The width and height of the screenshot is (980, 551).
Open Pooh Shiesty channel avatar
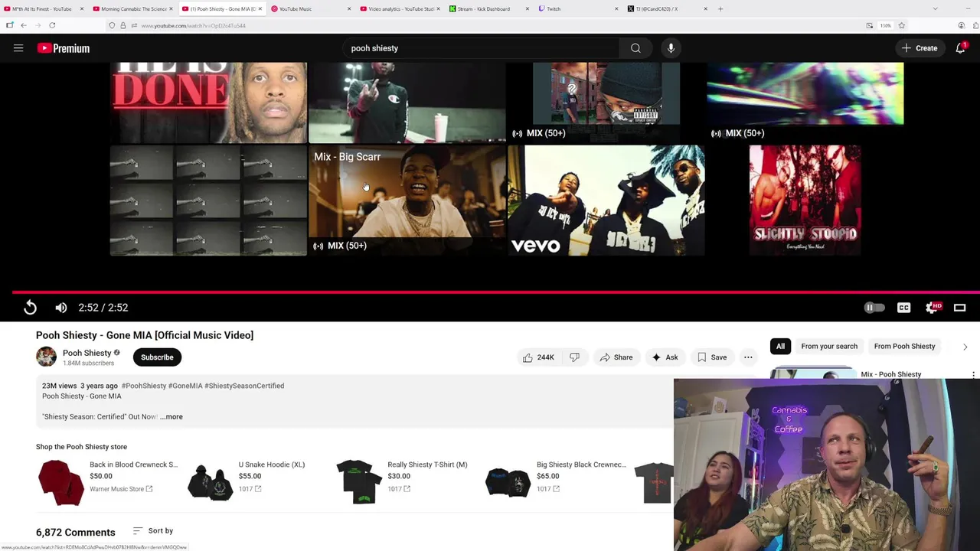click(46, 357)
